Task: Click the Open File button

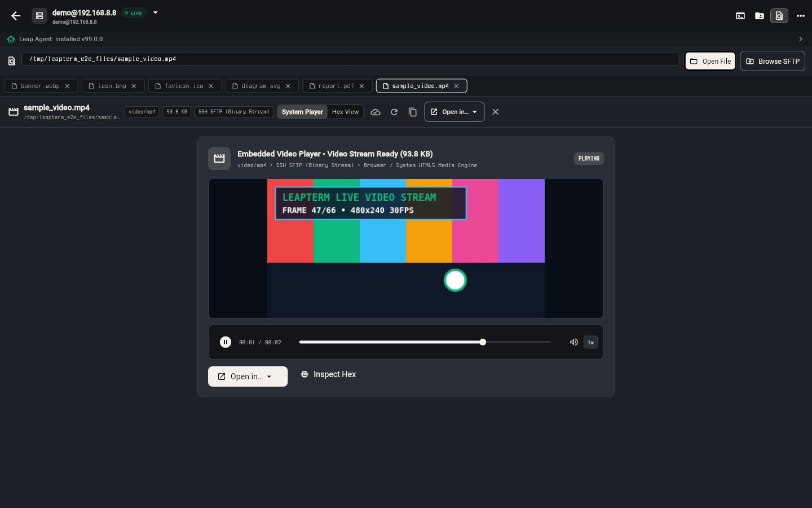Action: (710, 61)
